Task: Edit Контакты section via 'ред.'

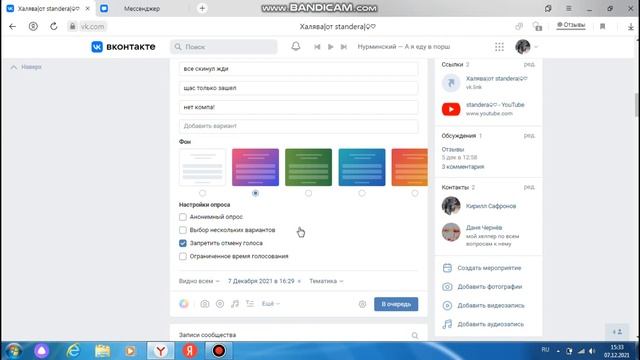Action: point(529,187)
